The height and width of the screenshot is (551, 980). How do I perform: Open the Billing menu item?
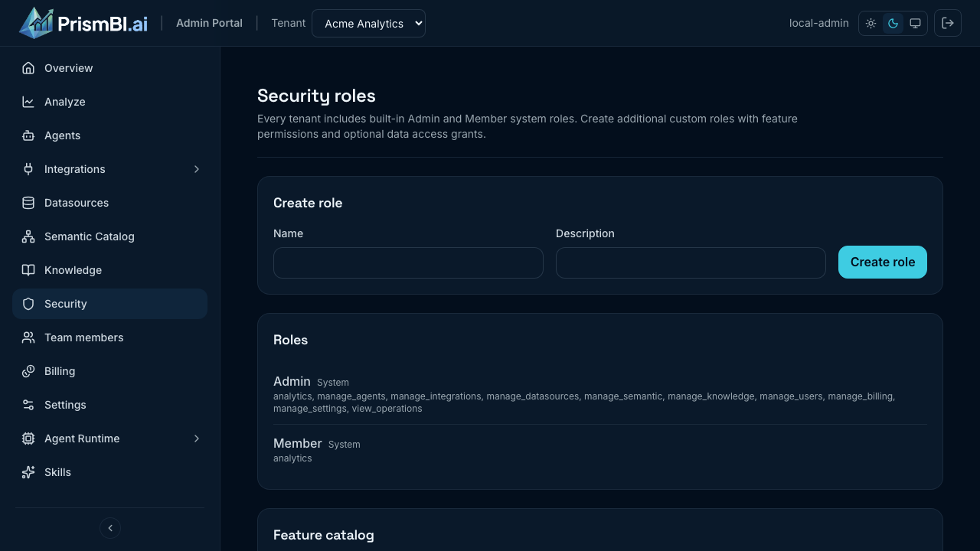109,371
